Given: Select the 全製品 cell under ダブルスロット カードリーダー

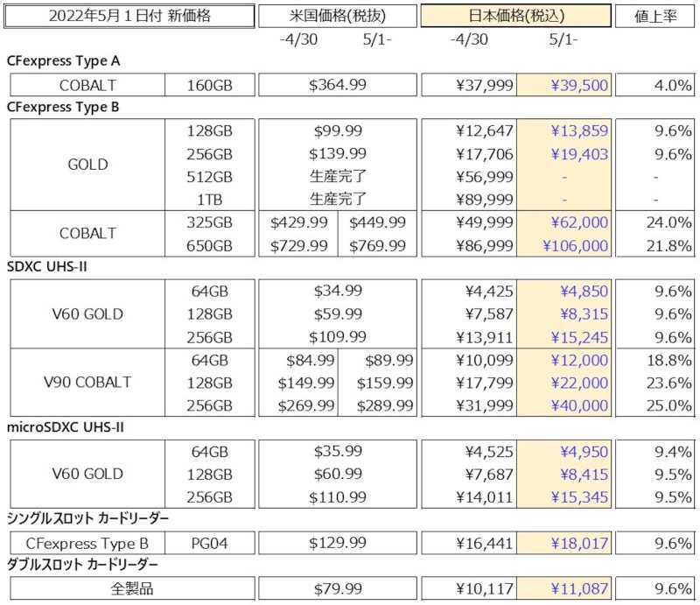Looking at the screenshot, I should pyautogui.click(x=129, y=587).
